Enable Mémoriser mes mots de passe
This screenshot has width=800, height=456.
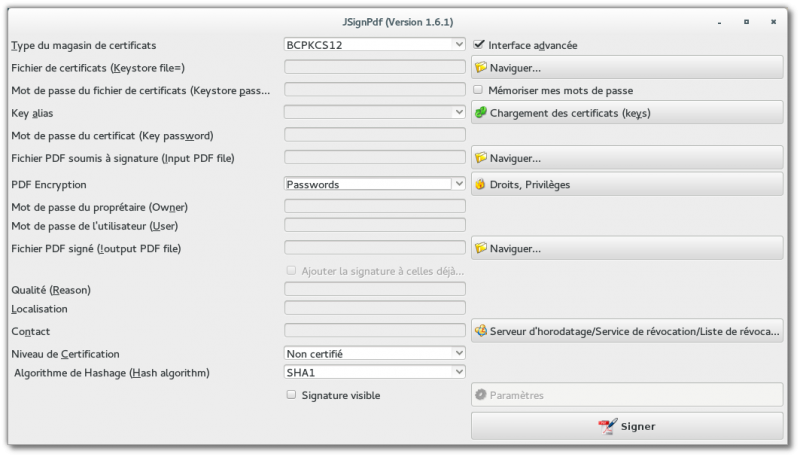pyautogui.click(x=479, y=90)
